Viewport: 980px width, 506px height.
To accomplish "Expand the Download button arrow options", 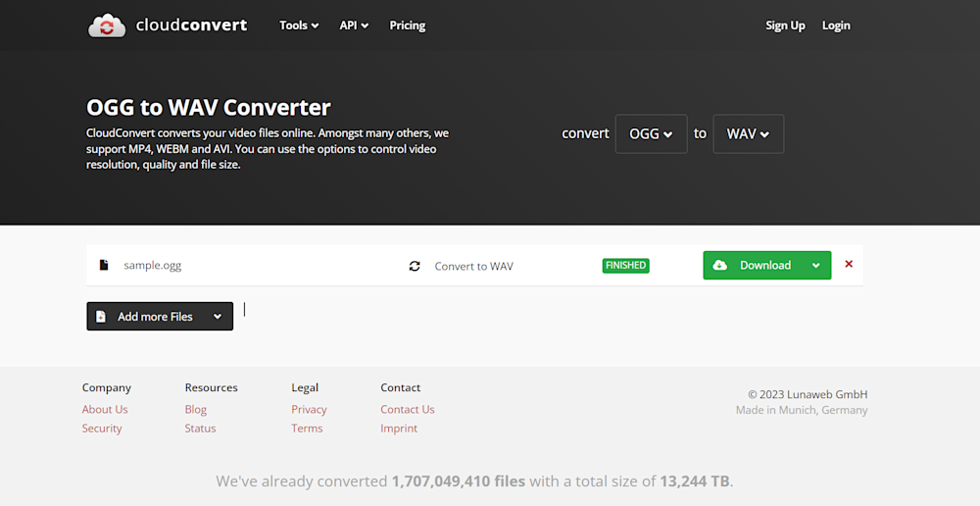I will (x=815, y=265).
